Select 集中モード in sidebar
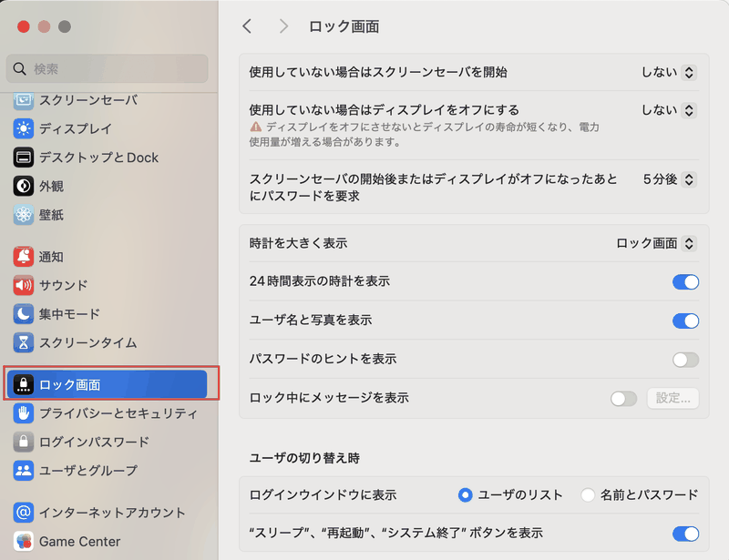 pos(107,314)
